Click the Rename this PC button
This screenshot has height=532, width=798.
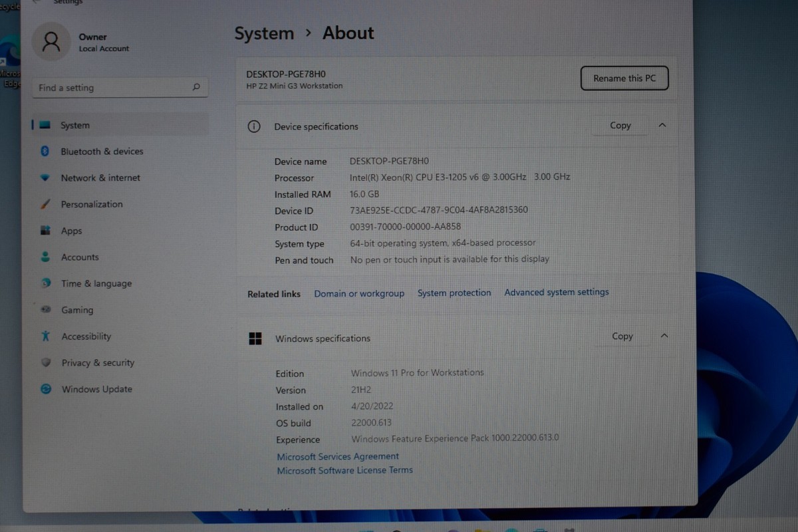pyautogui.click(x=624, y=78)
